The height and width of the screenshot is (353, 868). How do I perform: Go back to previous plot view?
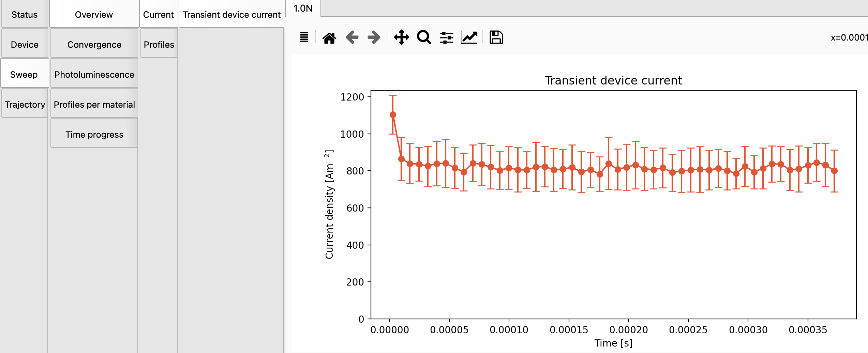(x=352, y=37)
